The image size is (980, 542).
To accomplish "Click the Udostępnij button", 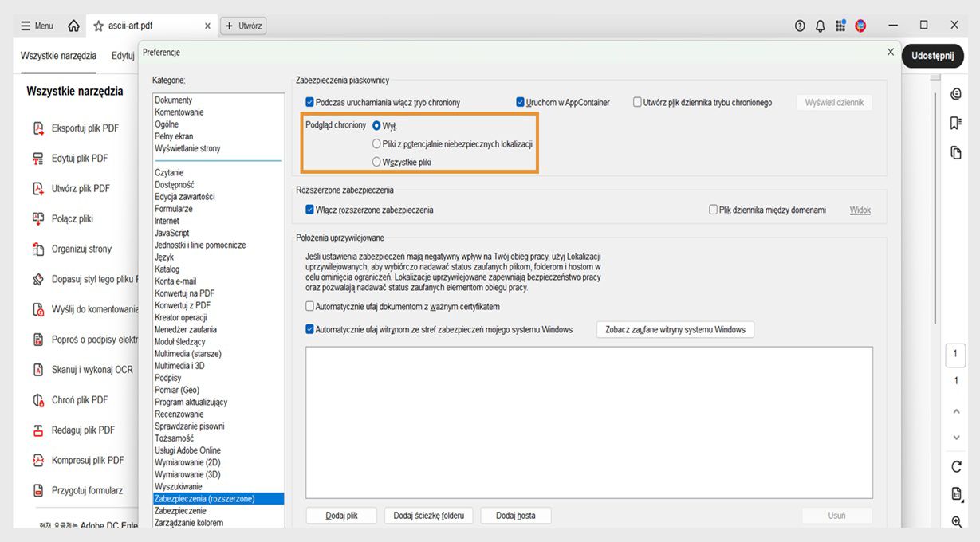I will pyautogui.click(x=932, y=56).
